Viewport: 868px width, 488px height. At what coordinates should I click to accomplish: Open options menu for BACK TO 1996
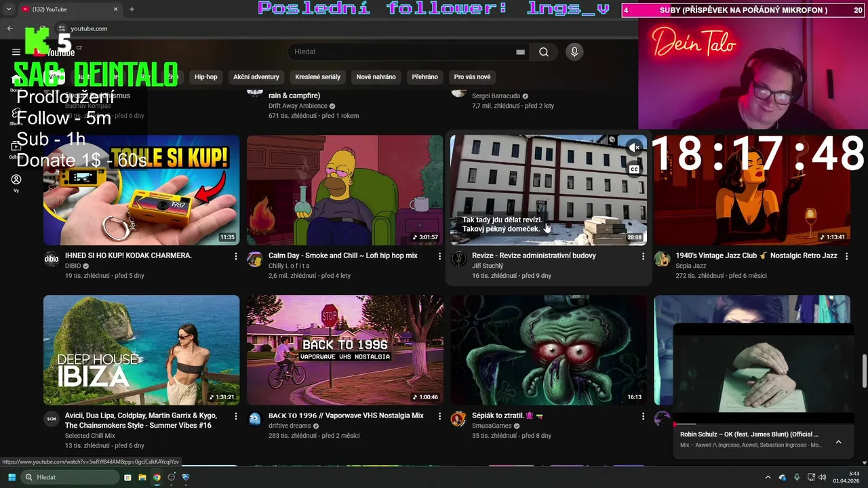click(x=439, y=416)
